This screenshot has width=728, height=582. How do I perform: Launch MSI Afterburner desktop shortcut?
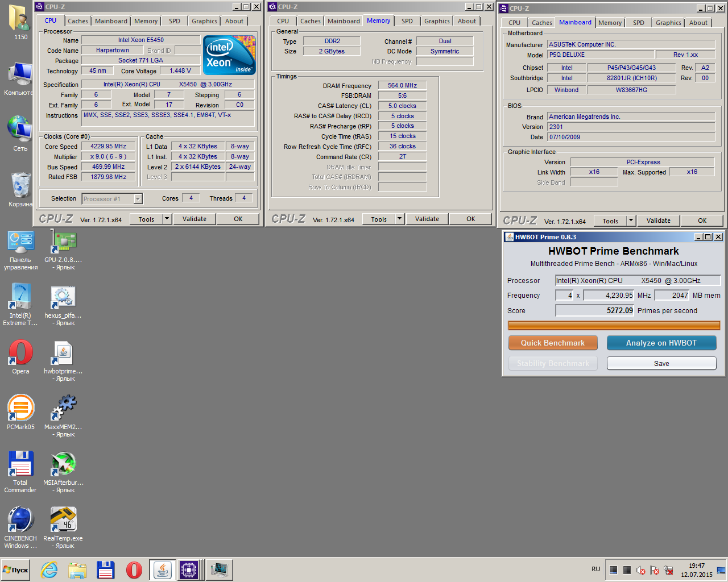pyautogui.click(x=63, y=472)
